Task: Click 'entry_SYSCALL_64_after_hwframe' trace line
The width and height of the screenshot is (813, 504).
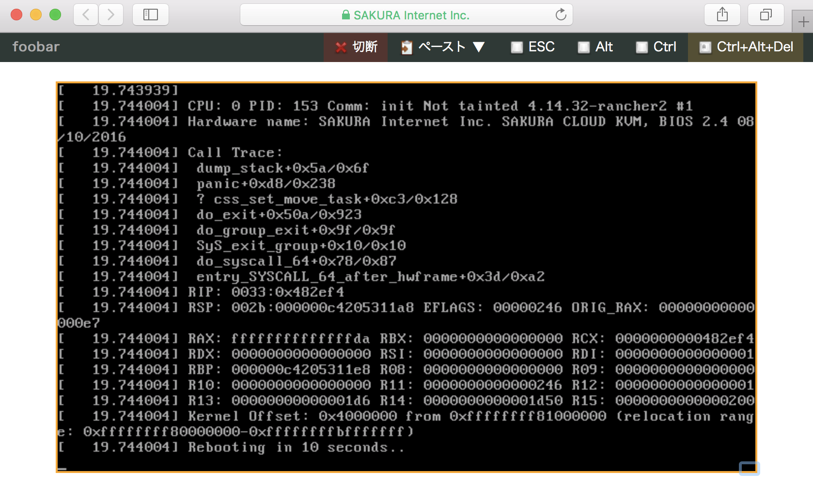Action: (x=301, y=277)
